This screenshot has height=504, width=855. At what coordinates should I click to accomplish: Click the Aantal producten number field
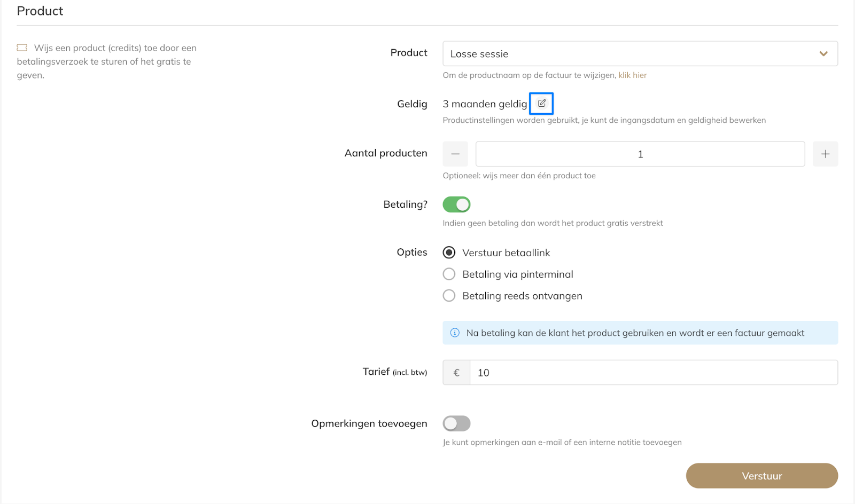click(x=640, y=154)
